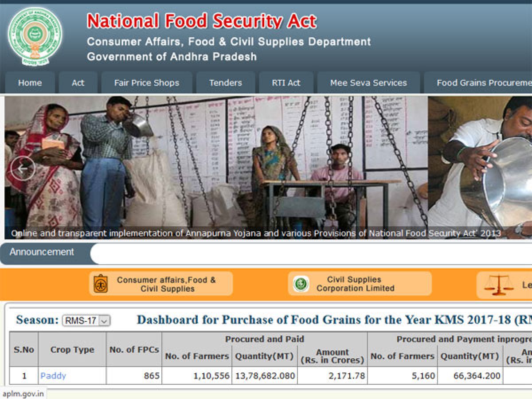
Task: Open Civil Supplies Corporation Limited button
Action: 355,284
